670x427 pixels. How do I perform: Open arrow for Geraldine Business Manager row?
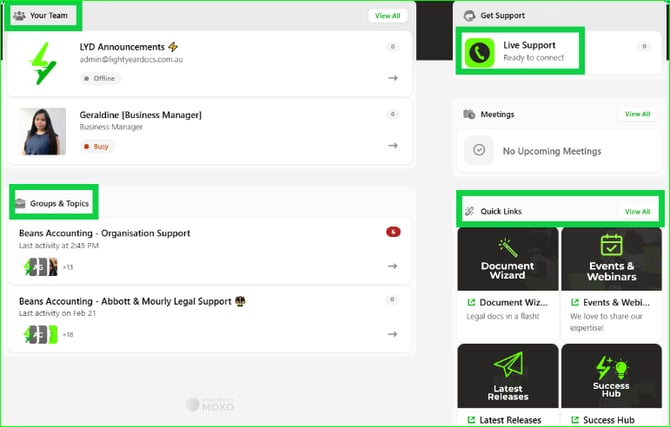[x=392, y=146]
